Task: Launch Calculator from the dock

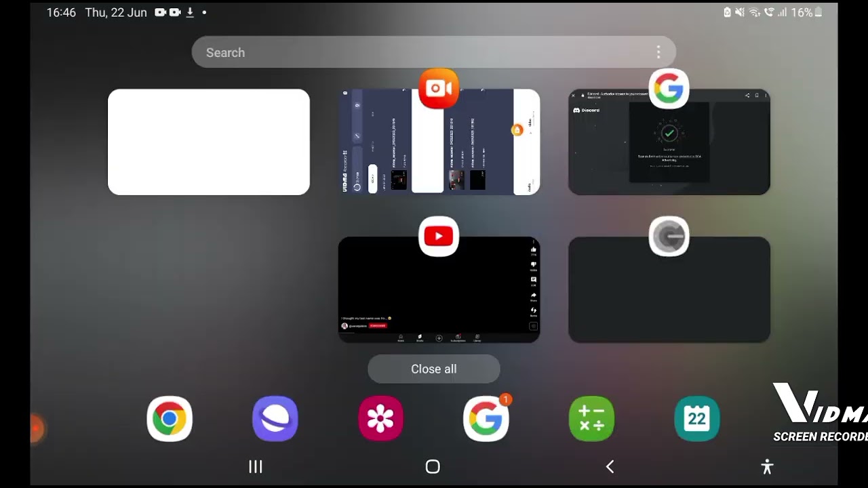Action: coord(592,419)
